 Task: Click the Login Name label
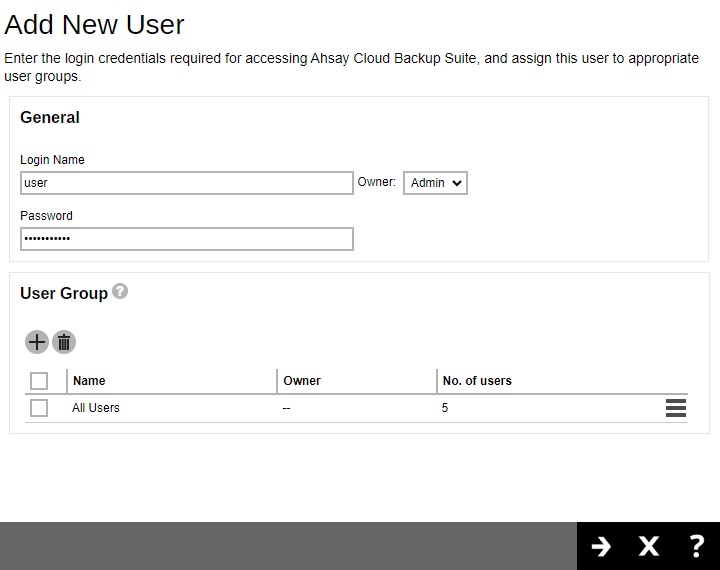[x=52, y=160]
